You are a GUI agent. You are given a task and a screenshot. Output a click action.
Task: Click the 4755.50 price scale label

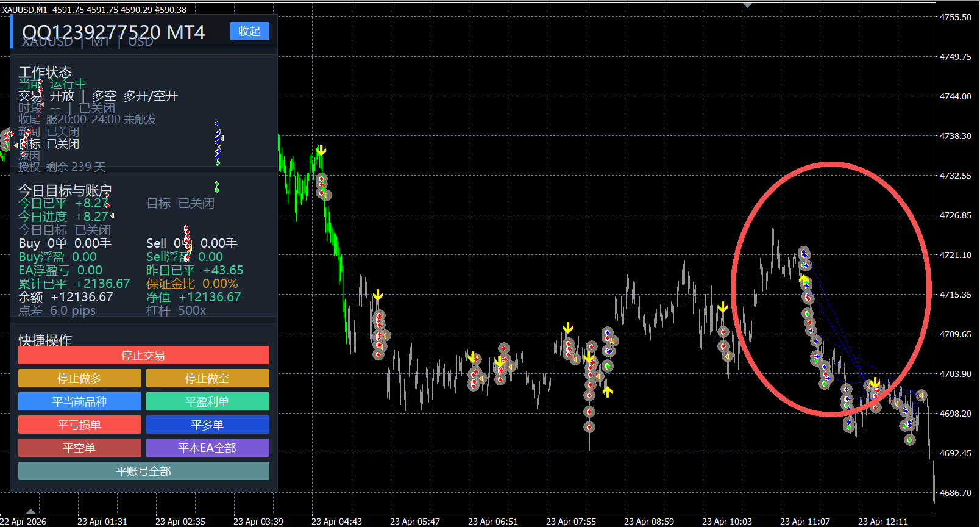[956, 17]
